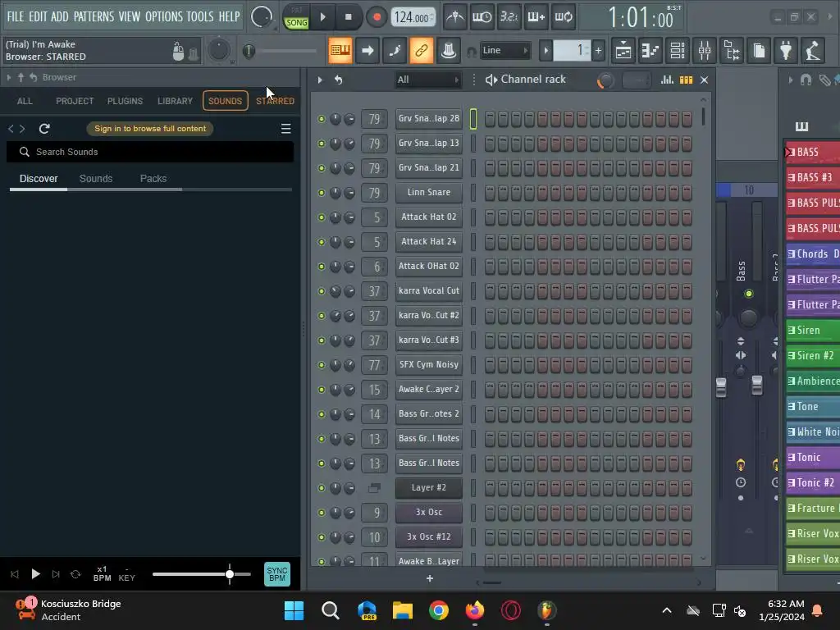Switch to the Packs tab
This screenshot has width=840, height=630.
tap(153, 178)
